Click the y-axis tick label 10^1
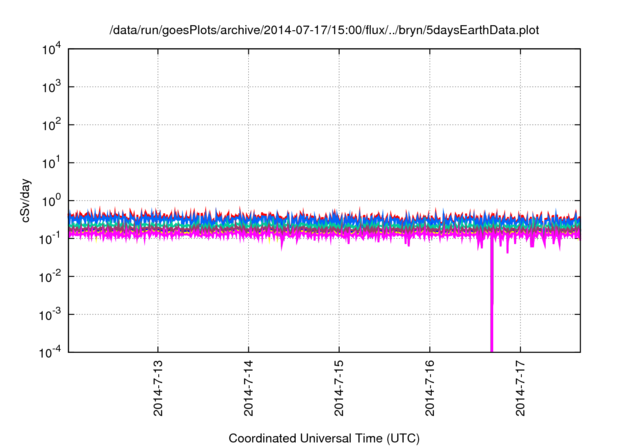 [x=51, y=163]
